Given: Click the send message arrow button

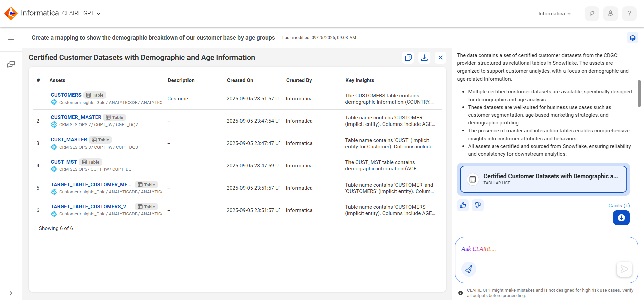Looking at the screenshot, I should [x=624, y=269].
